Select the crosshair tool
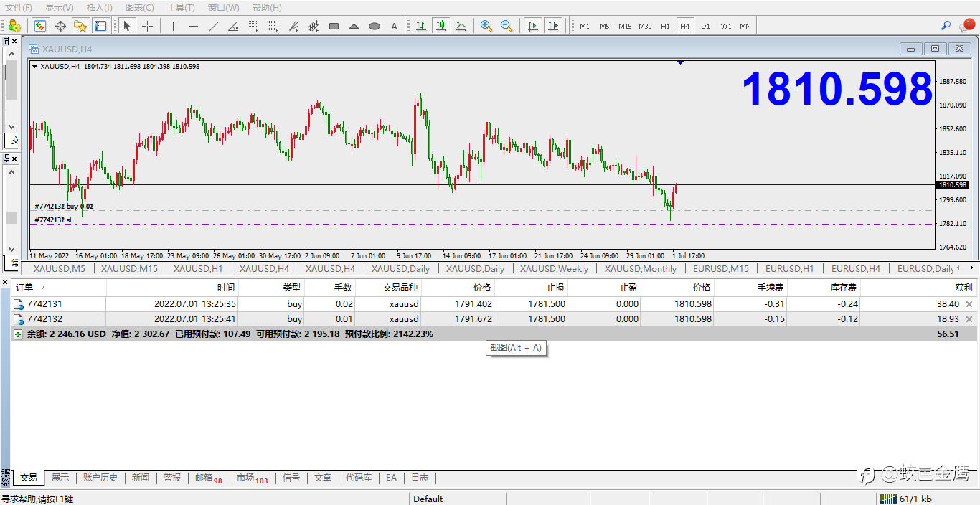The image size is (980, 505). [147, 26]
